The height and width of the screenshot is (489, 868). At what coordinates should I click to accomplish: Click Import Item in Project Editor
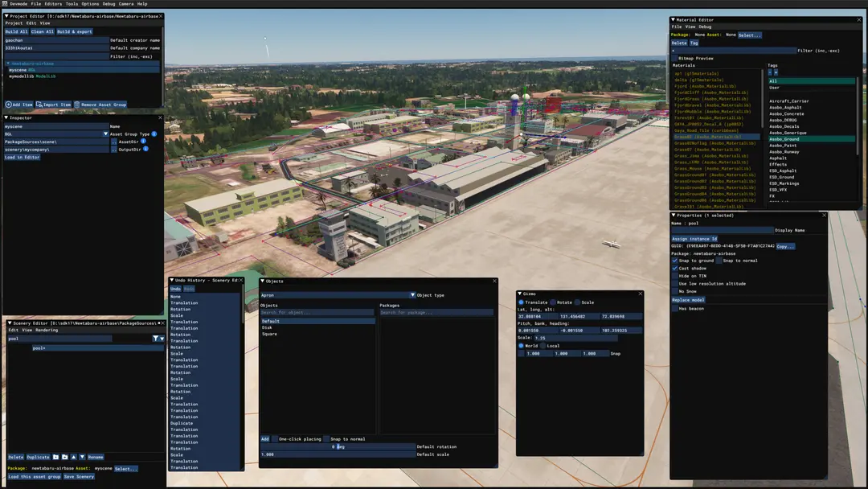54,104
